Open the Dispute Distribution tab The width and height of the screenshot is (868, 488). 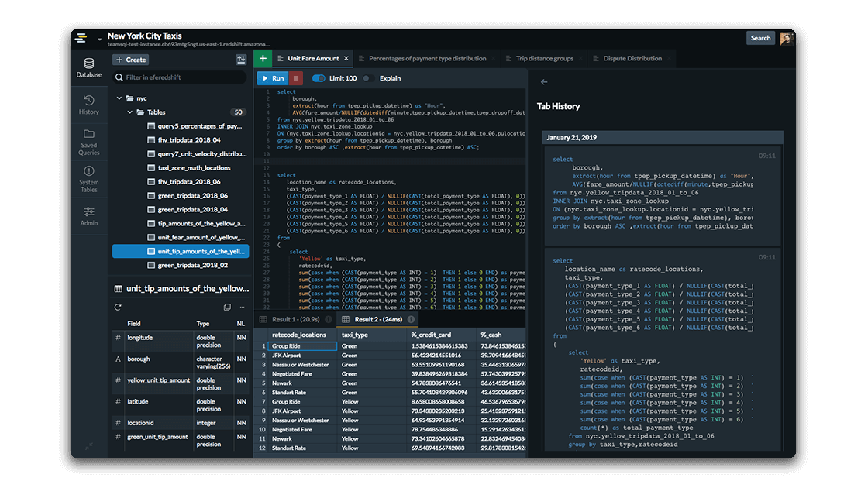(x=632, y=59)
